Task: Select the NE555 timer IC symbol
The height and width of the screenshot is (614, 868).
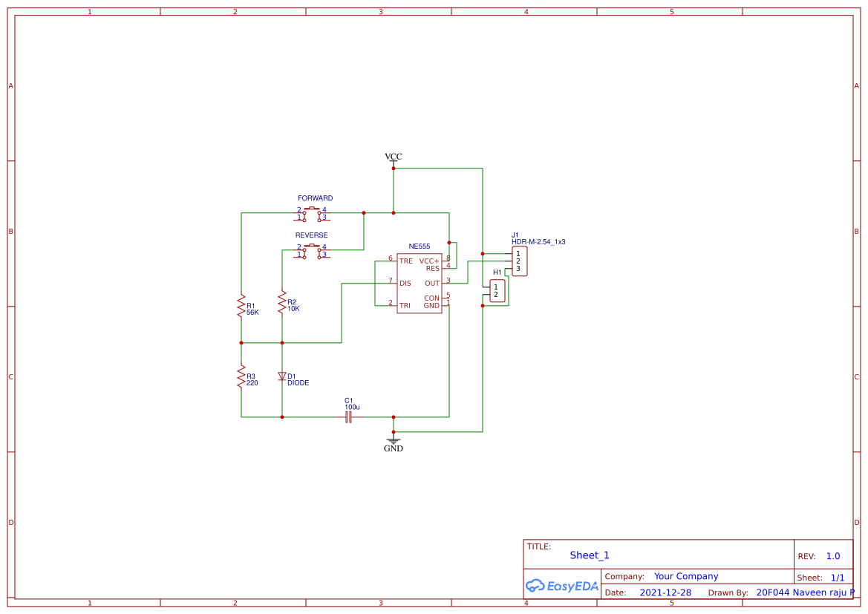Action: [x=420, y=282]
